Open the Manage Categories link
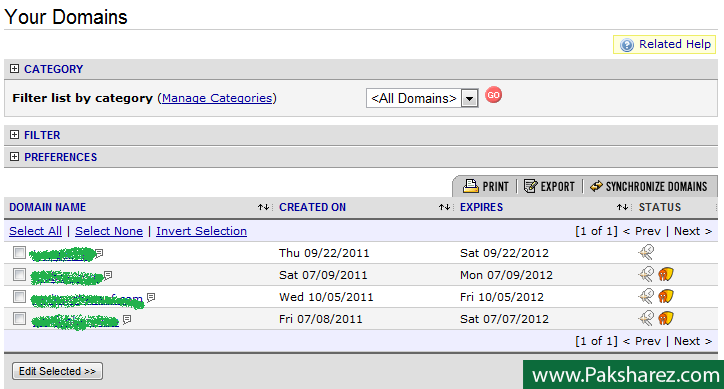This screenshot has height=389, width=724. 217,98
